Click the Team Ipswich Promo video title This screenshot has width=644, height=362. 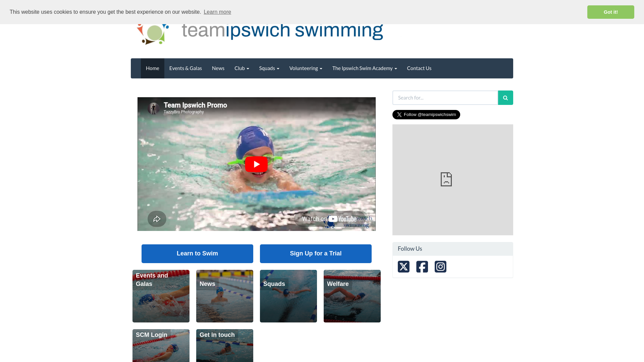(x=195, y=105)
